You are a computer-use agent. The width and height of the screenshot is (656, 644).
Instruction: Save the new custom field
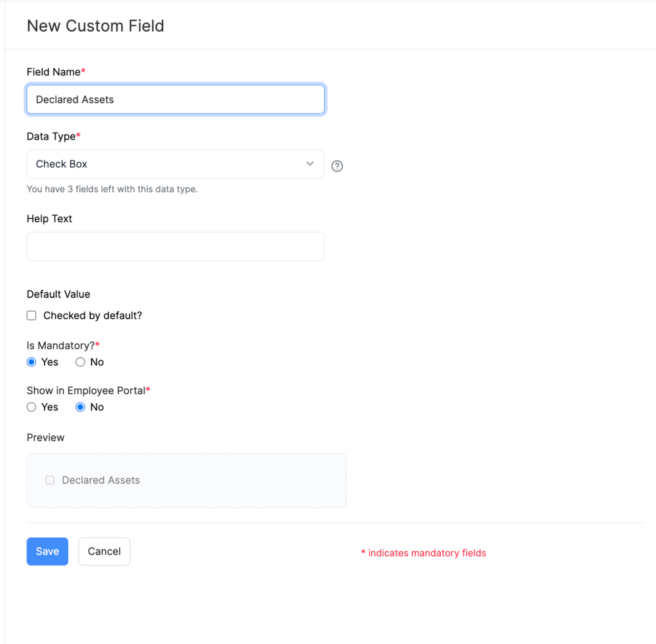[x=47, y=551]
